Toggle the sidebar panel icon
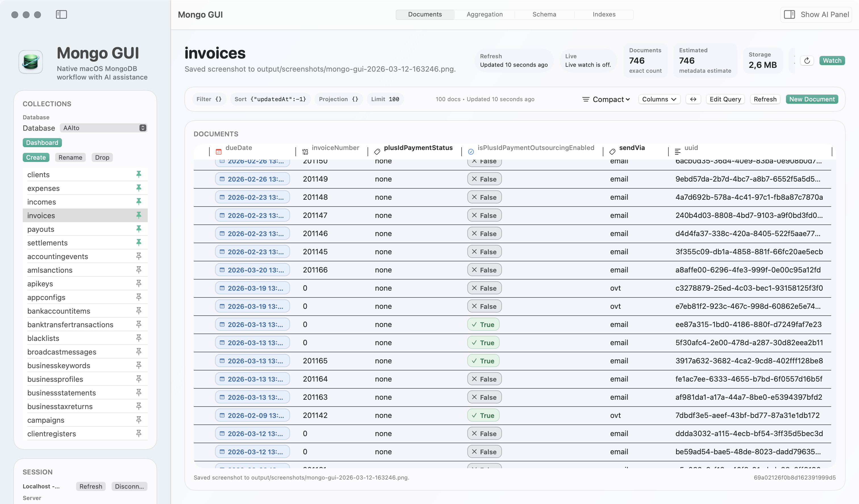 point(61,14)
